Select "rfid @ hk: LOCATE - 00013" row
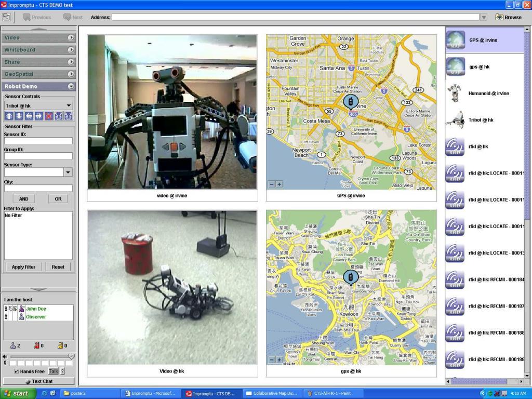Viewport: 532px width, 399px height. tap(485, 253)
